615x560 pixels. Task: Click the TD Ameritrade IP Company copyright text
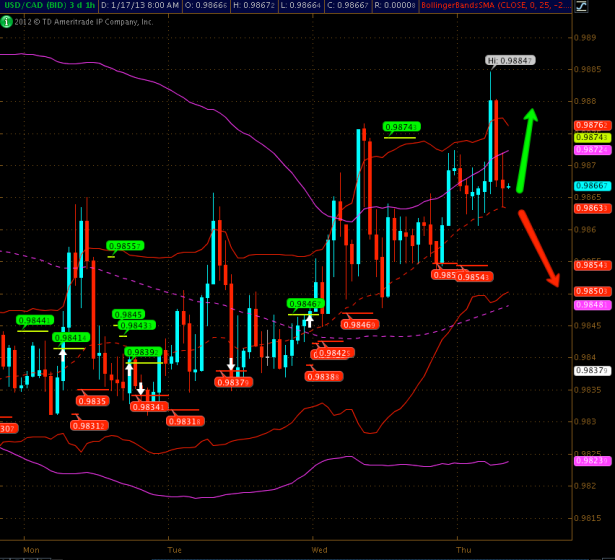[x=88, y=20]
